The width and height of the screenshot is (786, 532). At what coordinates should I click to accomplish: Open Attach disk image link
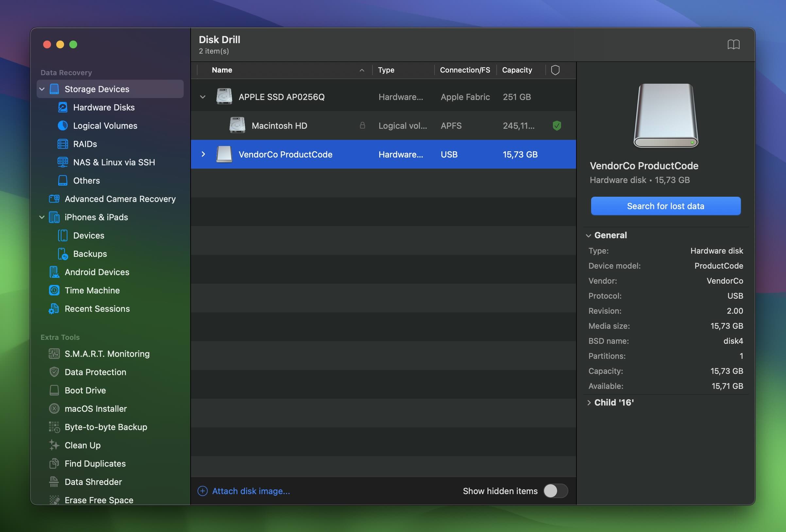click(x=251, y=491)
